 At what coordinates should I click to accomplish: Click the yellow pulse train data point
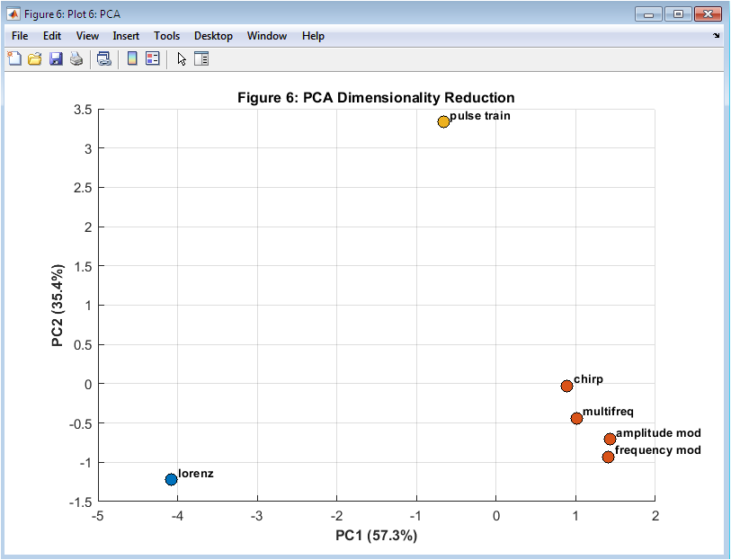(x=443, y=121)
